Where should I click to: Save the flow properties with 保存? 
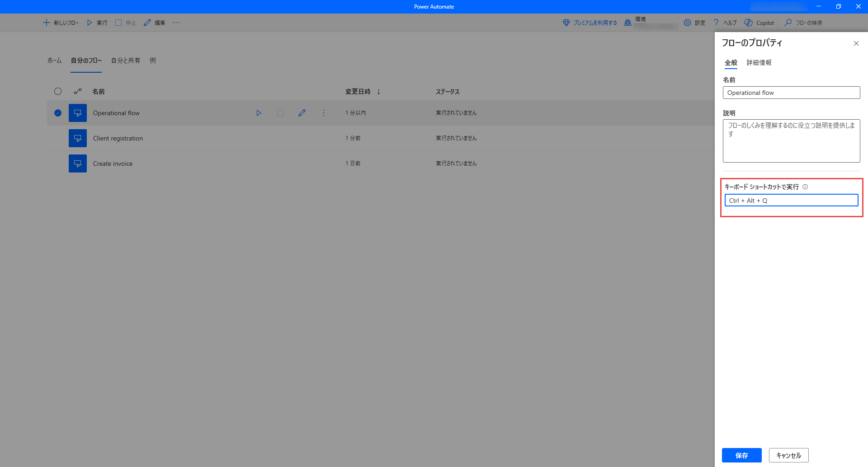tap(741, 455)
